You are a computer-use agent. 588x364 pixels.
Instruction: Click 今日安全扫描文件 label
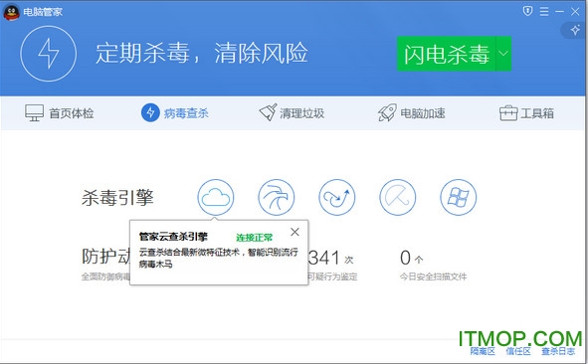tap(433, 276)
